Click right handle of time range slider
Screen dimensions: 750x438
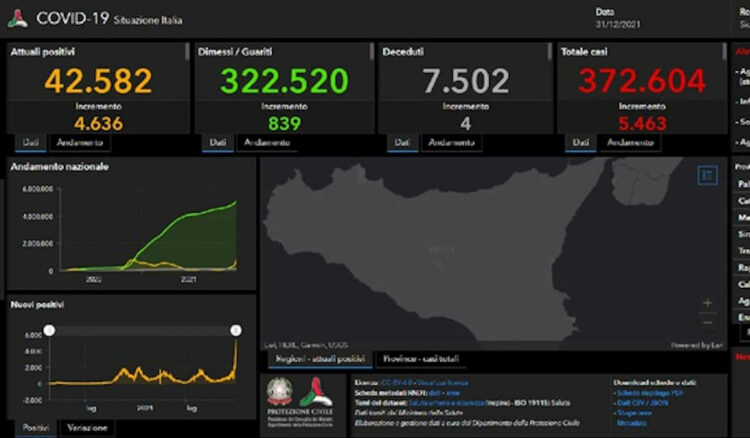pyautogui.click(x=236, y=330)
